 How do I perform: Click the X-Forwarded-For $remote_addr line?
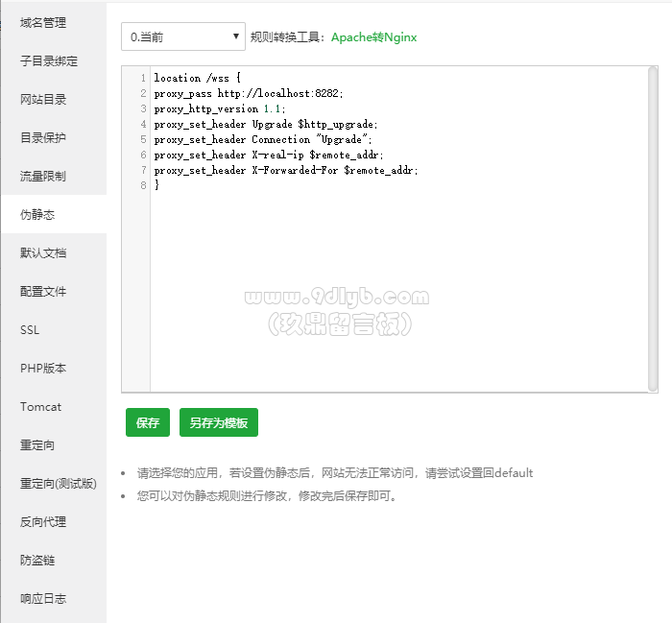click(286, 171)
